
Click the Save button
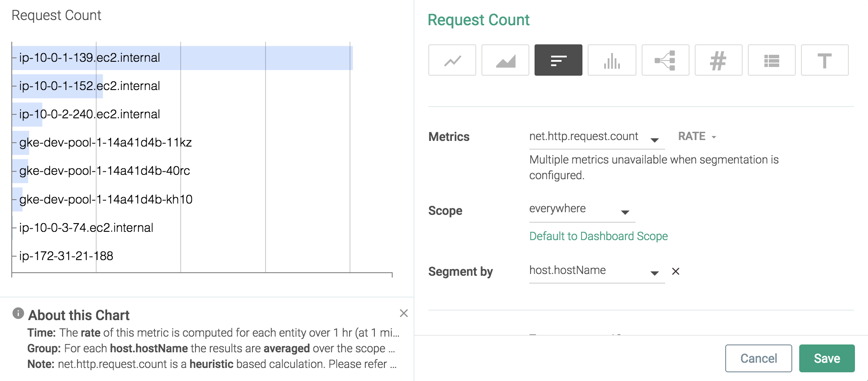[x=827, y=358]
